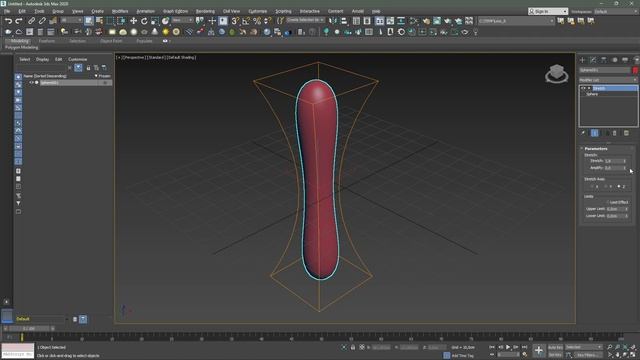Enable the Limit Effect checkbox
This screenshot has height=360, width=640.
(608, 202)
